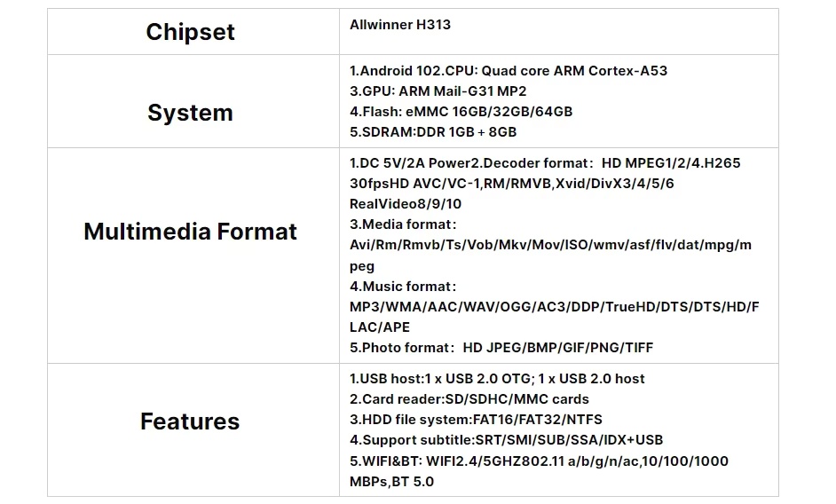Click the Allwinner H313 text
The image size is (836, 504).
pos(400,25)
